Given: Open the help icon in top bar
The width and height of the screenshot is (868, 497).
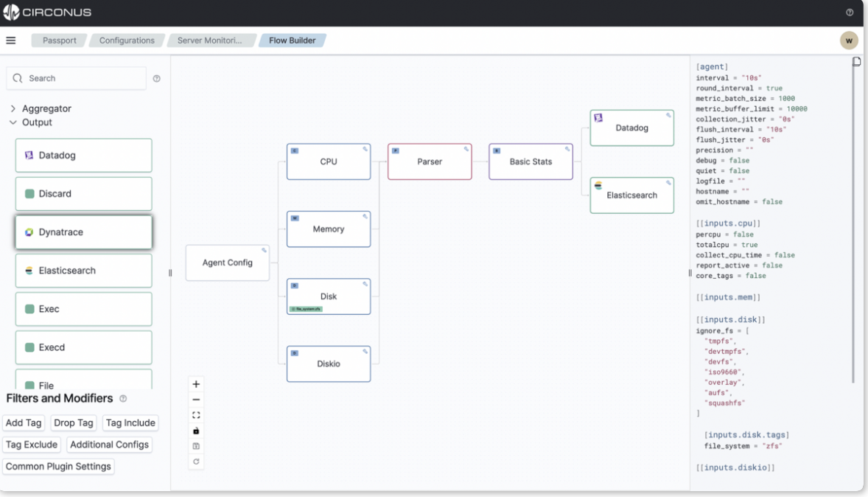Looking at the screenshot, I should point(849,13).
